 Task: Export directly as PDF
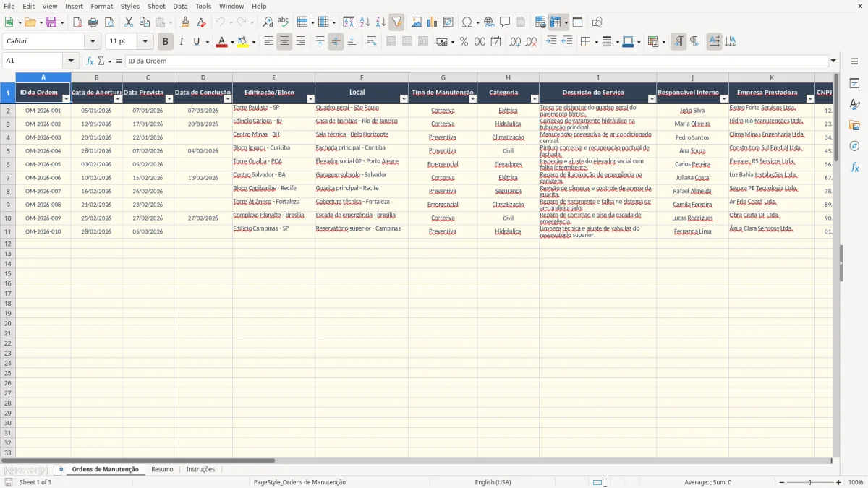coord(77,22)
